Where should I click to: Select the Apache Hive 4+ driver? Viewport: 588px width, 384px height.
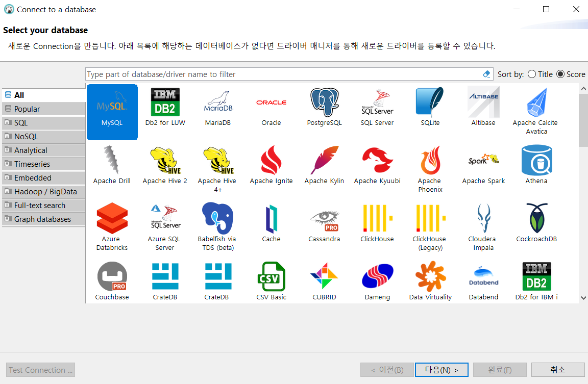click(x=218, y=169)
